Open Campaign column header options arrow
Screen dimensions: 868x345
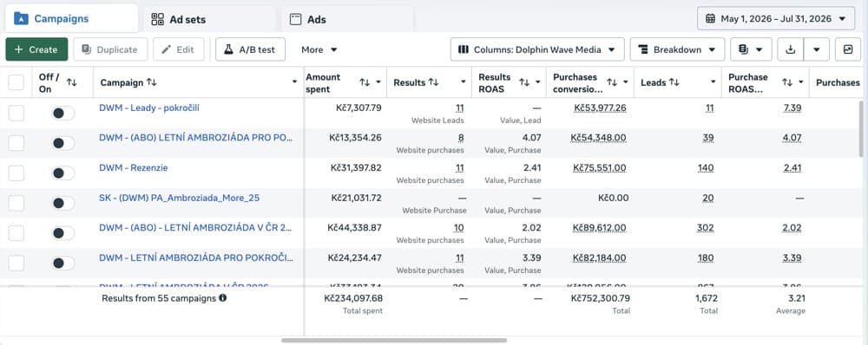294,82
